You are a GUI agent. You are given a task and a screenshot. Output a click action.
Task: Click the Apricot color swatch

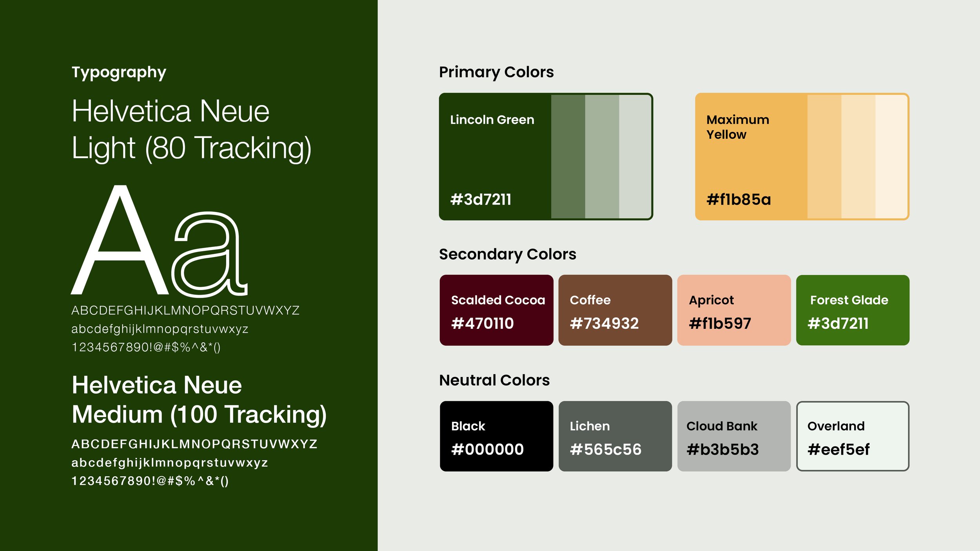[734, 310]
